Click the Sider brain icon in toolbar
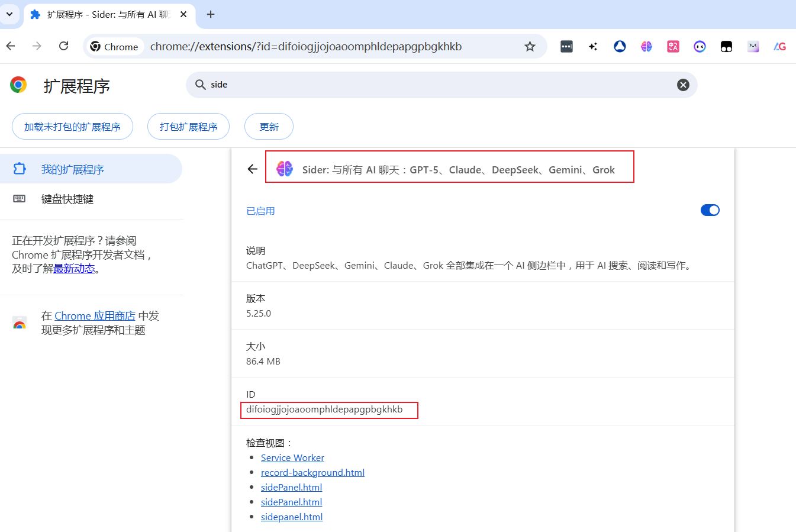Image resolution: width=796 pixels, height=532 pixels. coord(646,47)
